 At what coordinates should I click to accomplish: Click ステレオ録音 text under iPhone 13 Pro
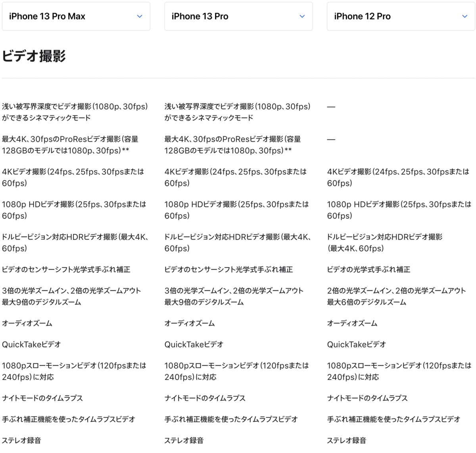point(184,440)
